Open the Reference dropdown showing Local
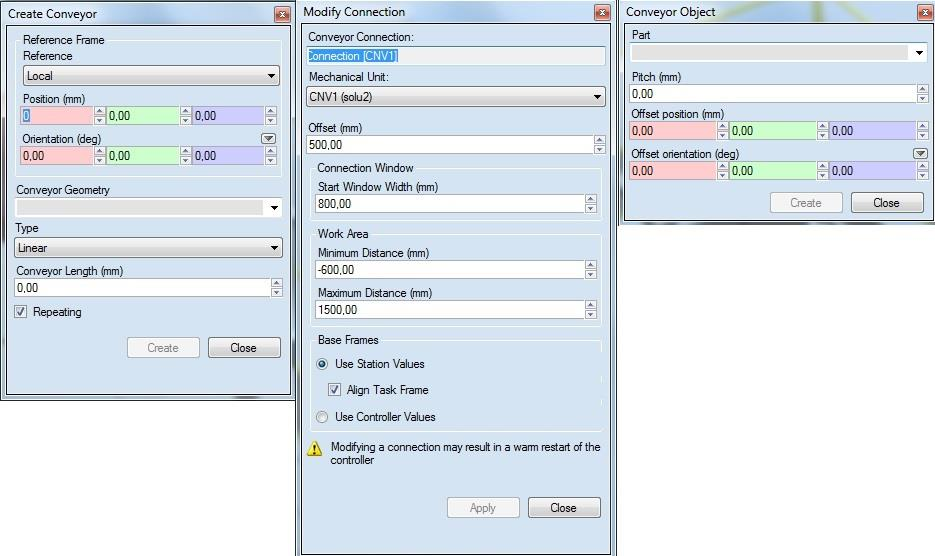This screenshot has height=556, width=935. pyautogui.click(x=151, y=76)
